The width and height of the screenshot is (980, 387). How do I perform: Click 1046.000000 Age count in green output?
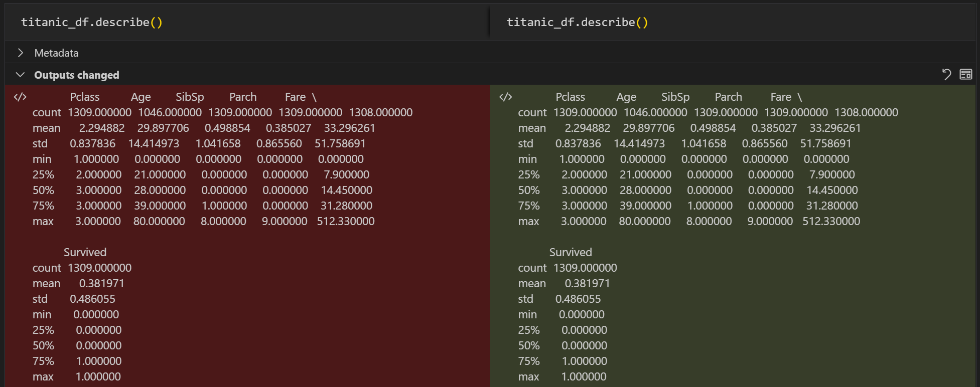[x=655, y=112]
